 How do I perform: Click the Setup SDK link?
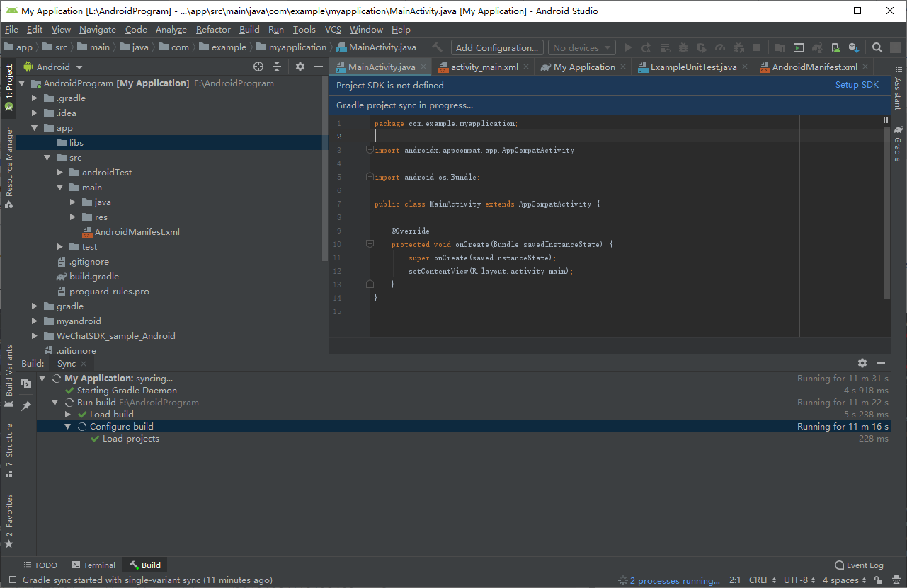(x=857, y=85)
